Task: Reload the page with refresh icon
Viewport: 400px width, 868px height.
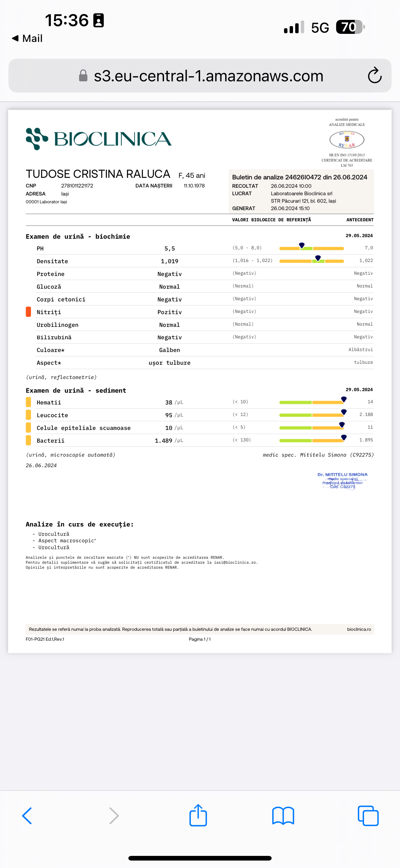Action: click(374, 75)
